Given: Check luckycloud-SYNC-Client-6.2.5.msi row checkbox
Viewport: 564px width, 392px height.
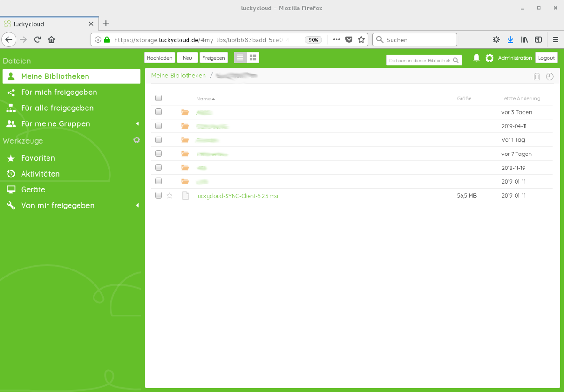Looking at the screenshot, I should coord(158,195).
